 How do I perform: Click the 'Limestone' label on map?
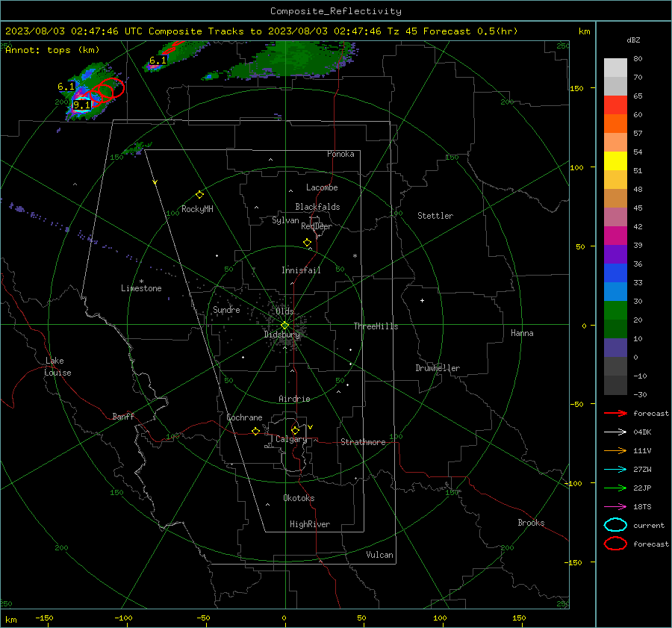point(141,288)
